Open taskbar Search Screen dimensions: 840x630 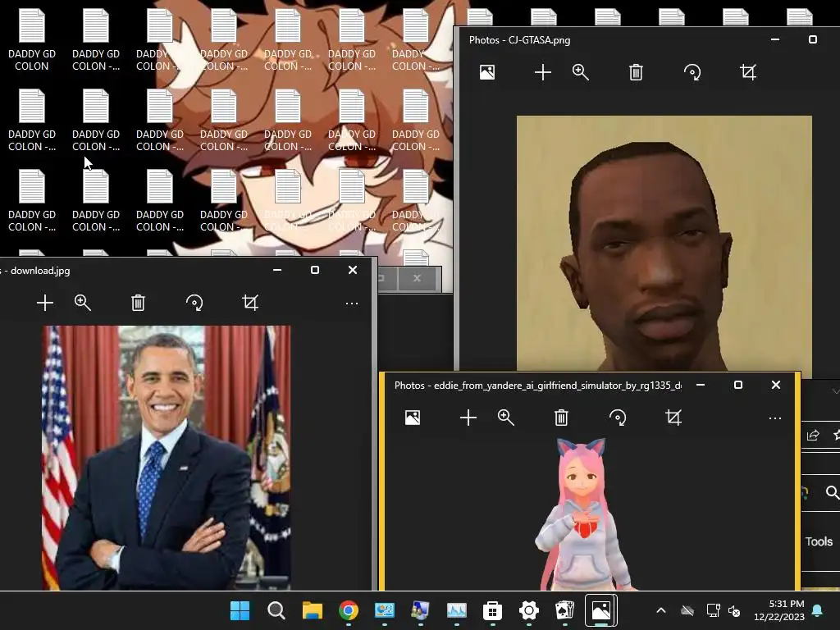[276, 610]
